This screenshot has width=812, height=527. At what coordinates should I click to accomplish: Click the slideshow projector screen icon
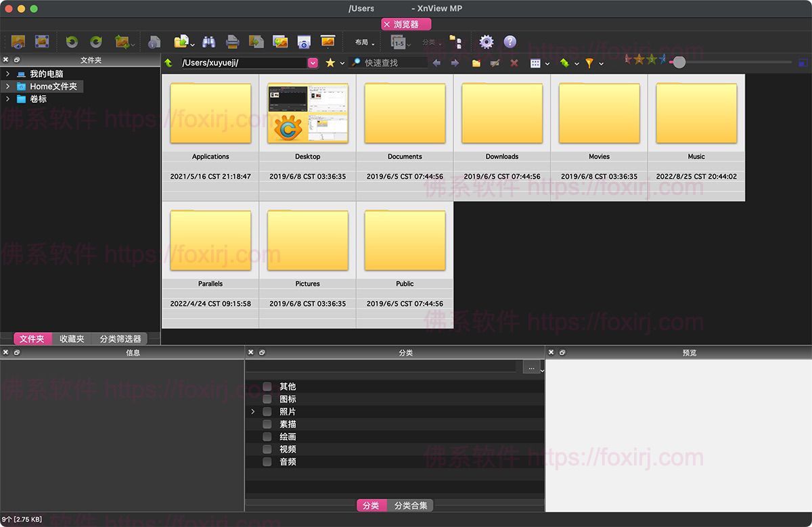tap(328, 42)
